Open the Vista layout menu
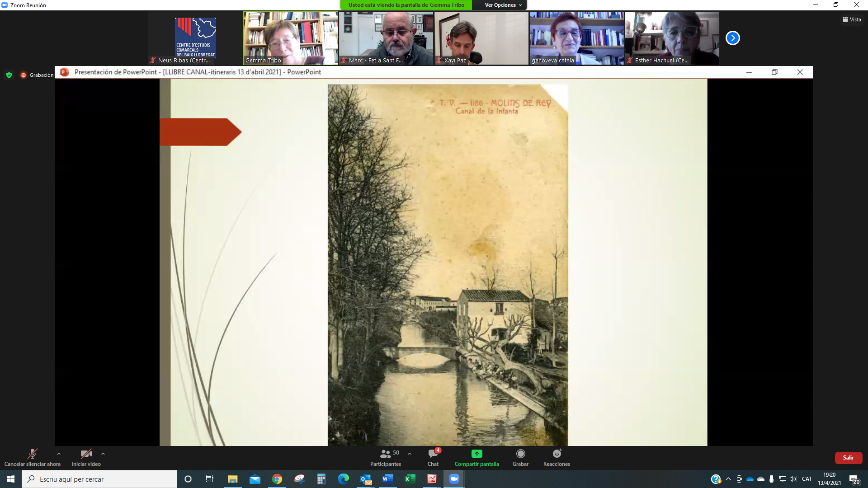 point(852,19)
